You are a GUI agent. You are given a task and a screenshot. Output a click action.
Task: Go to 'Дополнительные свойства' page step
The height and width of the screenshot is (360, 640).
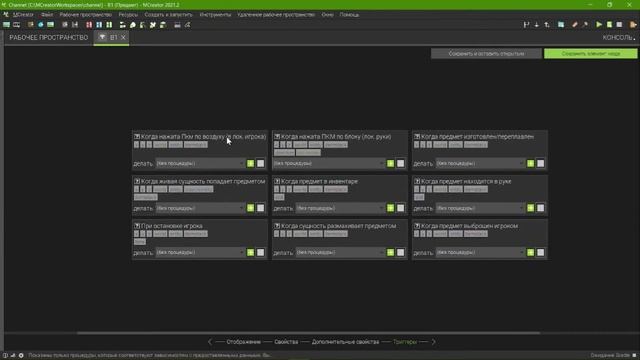(x=345, y=342)
